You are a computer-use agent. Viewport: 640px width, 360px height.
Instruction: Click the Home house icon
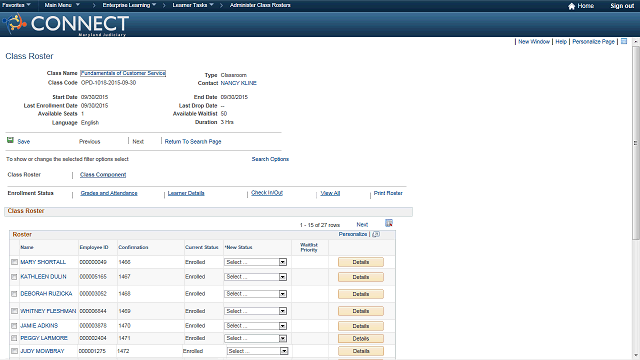pyautogui.click(x=571, y=6)
